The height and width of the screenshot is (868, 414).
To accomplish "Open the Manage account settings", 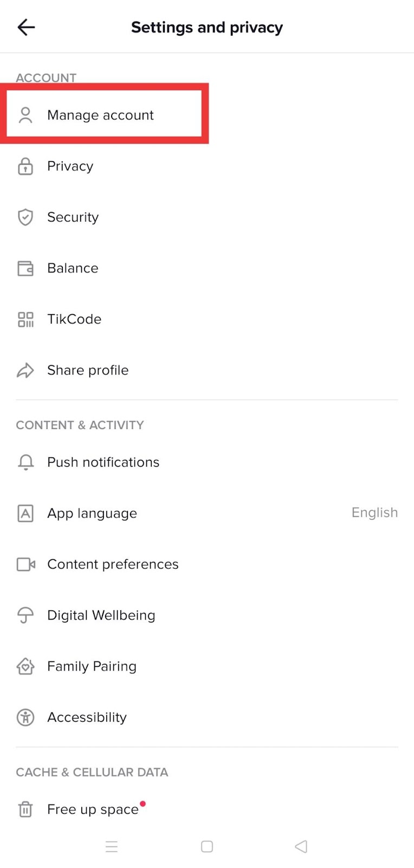I will (x=101, y=115).
